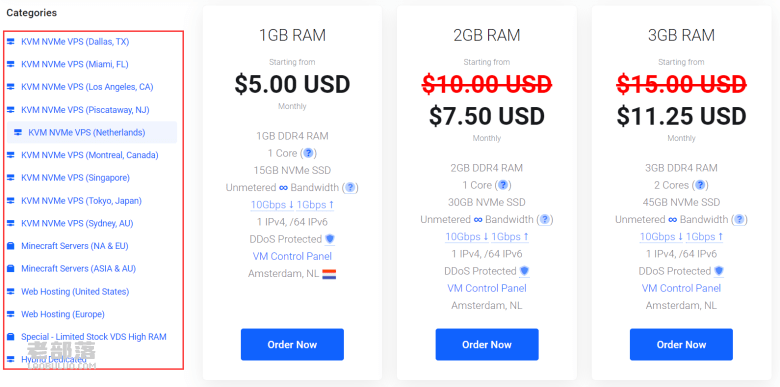
Task: Open VM Control Panel link in 1GB plan
Action: pos(292,256)
